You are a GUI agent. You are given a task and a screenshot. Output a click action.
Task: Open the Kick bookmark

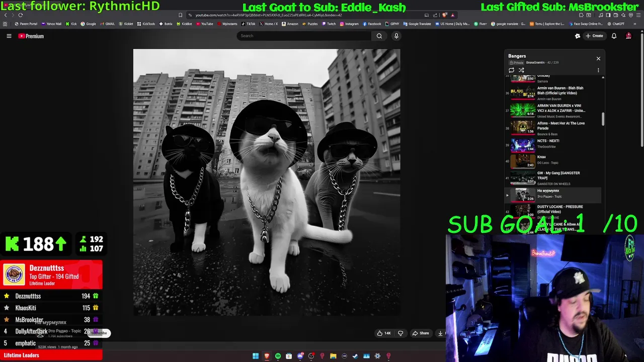click(x=72, y=24)
